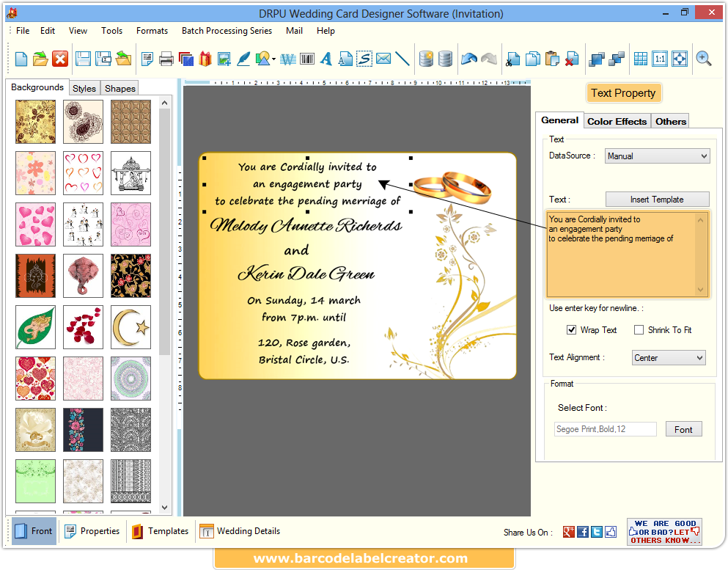Click the Templates button
This screenshot has width=728, height=570.
(x=160, y=531)
